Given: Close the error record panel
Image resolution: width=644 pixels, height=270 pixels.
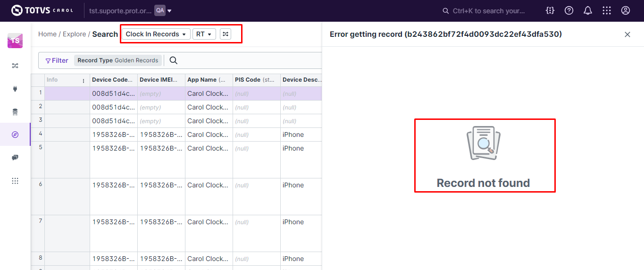Looking at the screenshot, I should click(x=627, y=34).
